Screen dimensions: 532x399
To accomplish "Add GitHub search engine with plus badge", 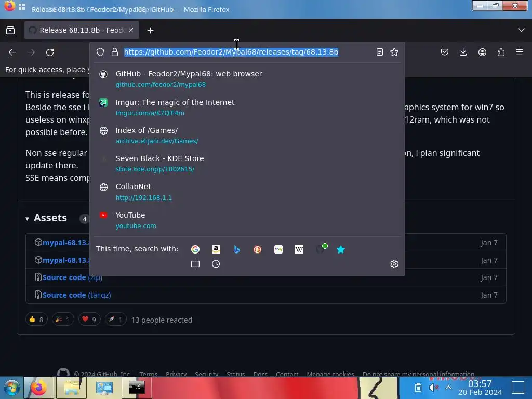I will 321,249.
